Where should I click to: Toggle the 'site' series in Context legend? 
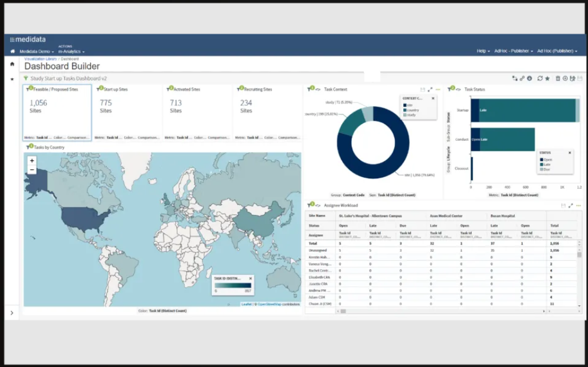point(411,105)
